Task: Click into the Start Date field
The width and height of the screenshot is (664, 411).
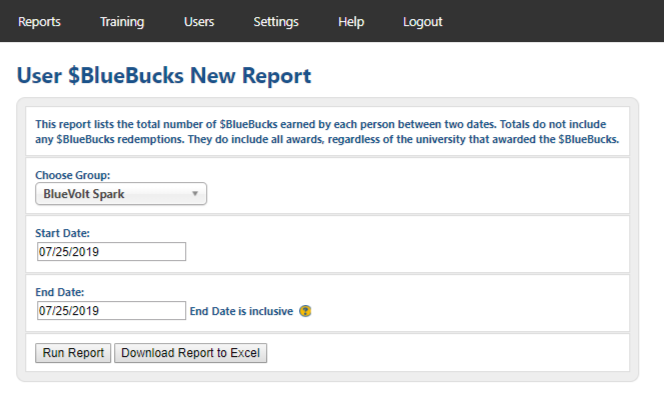Action: tap(111, 251)
